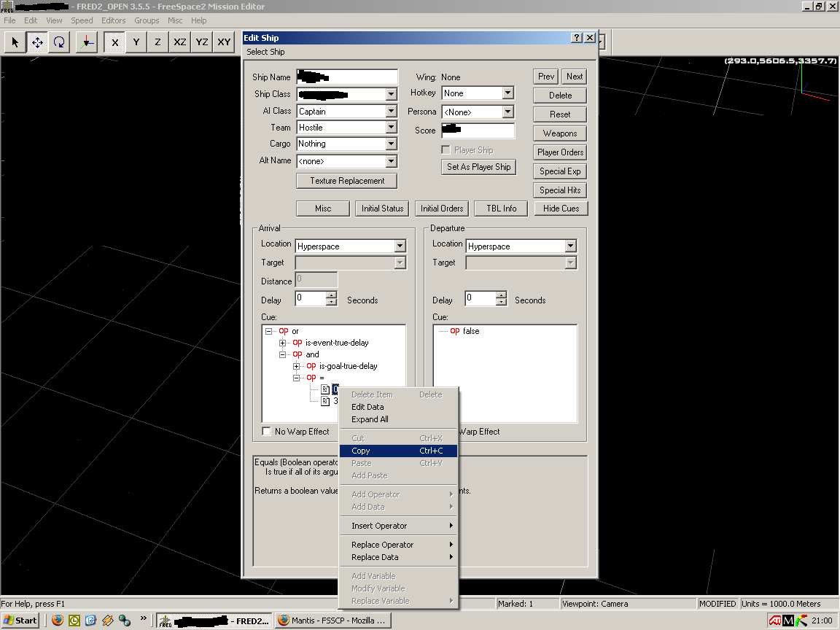Constrain movement to XY plane

pyautogui.click(x=223, y=42)
